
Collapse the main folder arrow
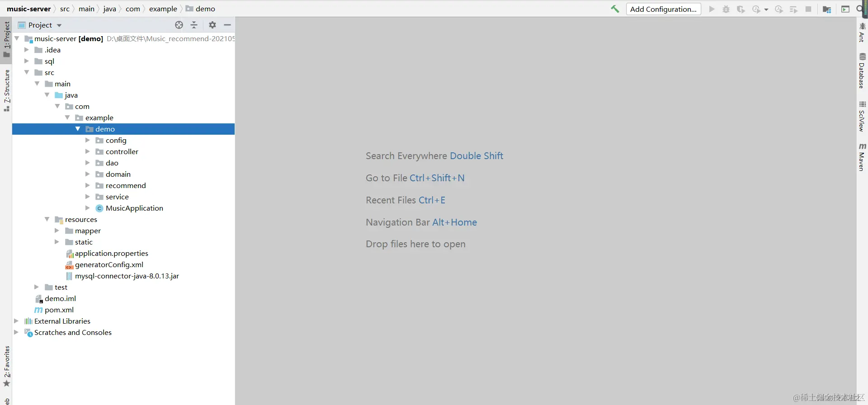[37, 84]
